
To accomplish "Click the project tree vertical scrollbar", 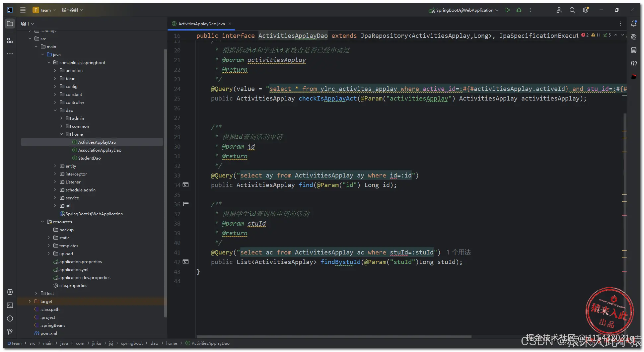I will [165, 182].
